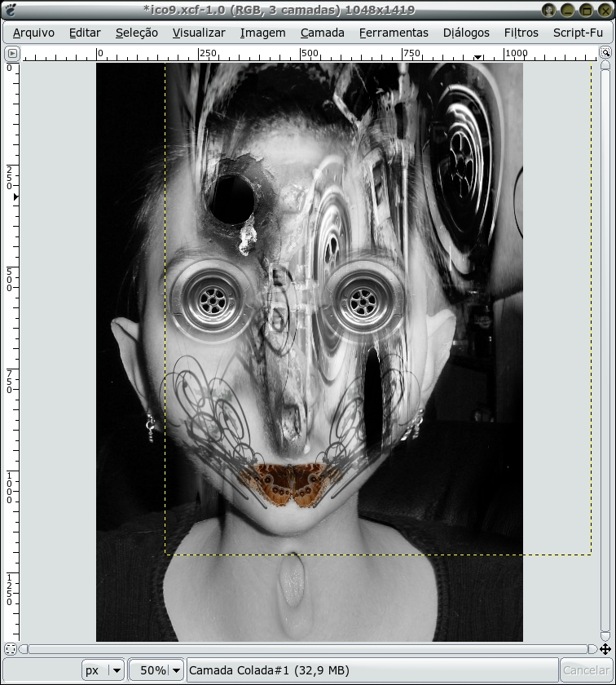
Task: Click the Cancelar button
Action: [586, 670]
